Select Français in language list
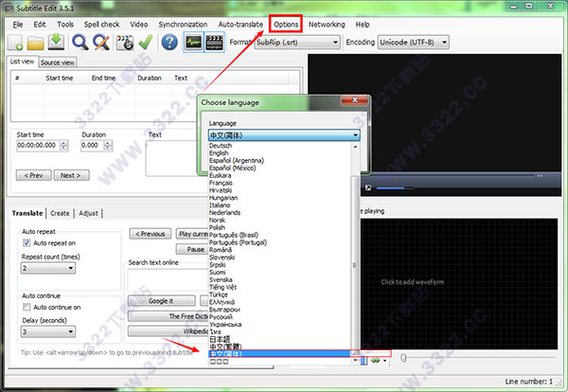The image size is (568, 392). coord(221,183)
